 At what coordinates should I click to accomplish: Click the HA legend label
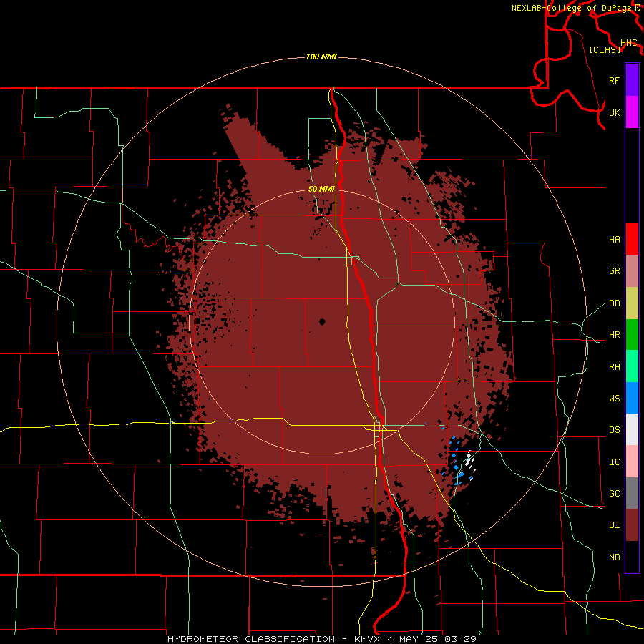tap(615, 239)
